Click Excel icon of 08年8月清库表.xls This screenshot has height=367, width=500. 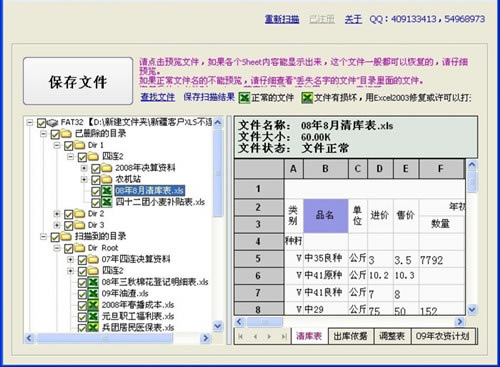coord(107,191)
